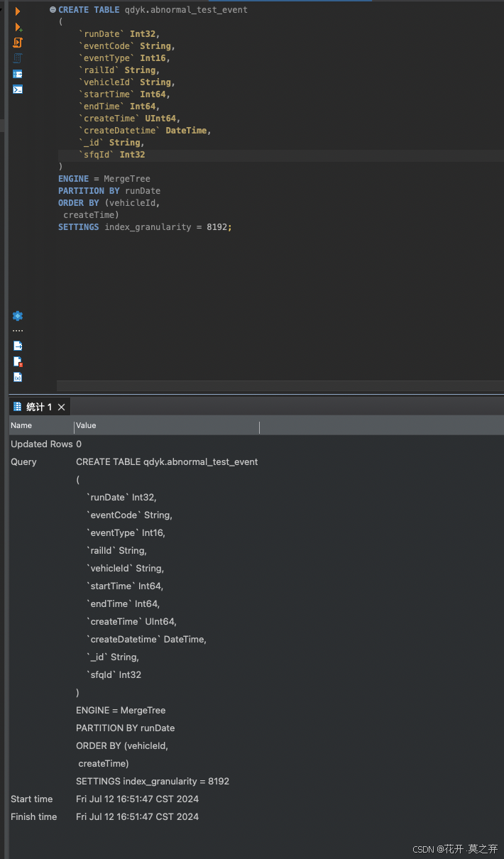Viewport: 504px width, 859px height.
Task: Click the file-with-error sidebar icon
Action: click(x=18, y=361)
